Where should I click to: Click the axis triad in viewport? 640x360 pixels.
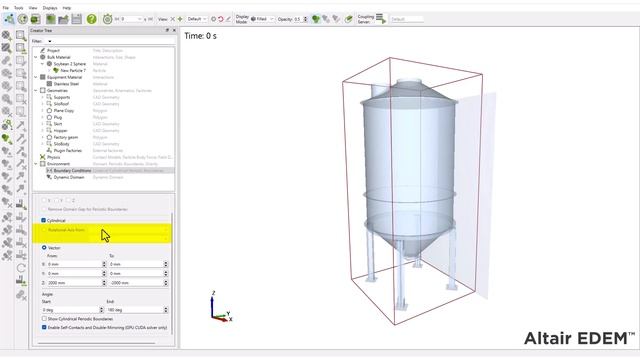coord(221,307)
